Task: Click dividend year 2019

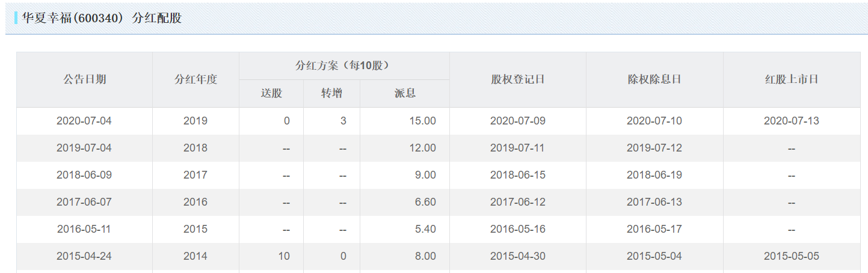Action: click(x=195, y=121)
